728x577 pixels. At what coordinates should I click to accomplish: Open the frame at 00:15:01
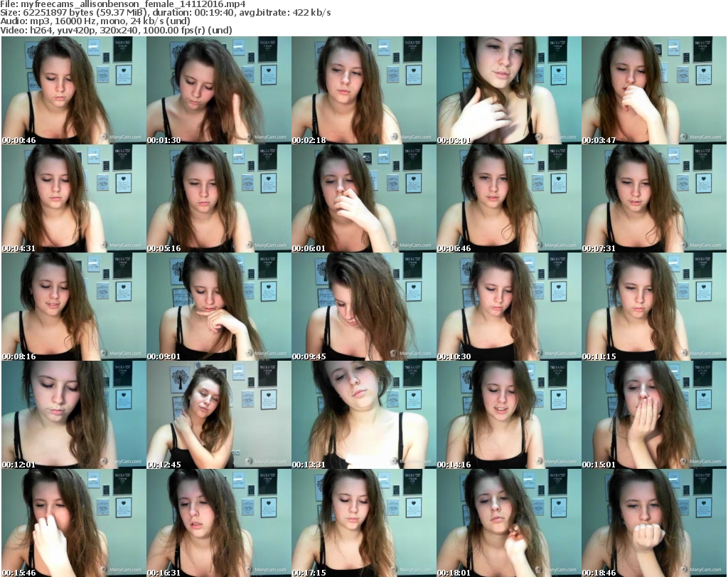(x=653, y=415)
